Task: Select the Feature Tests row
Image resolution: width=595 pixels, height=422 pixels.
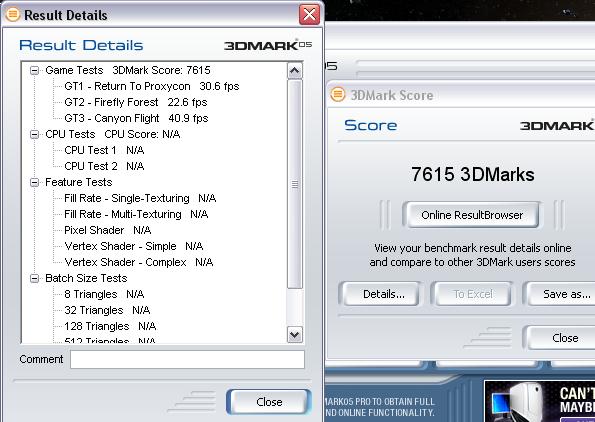Action: pyautogui.click(x=79, y=183)
